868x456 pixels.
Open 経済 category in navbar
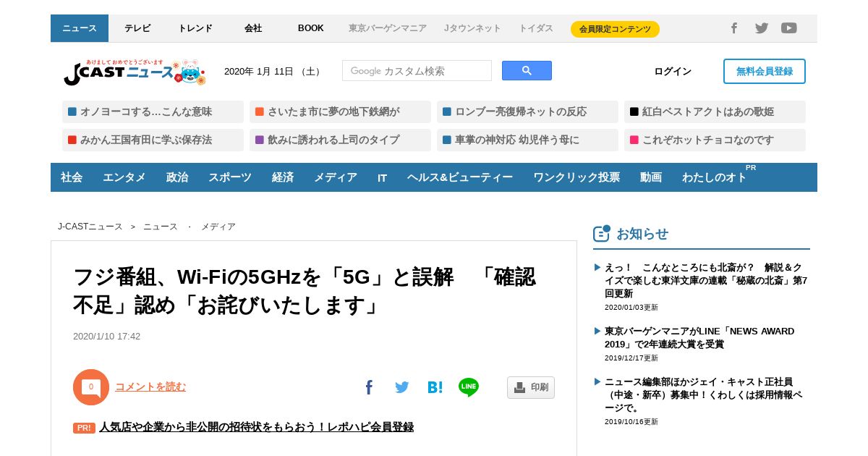point(283,177)
